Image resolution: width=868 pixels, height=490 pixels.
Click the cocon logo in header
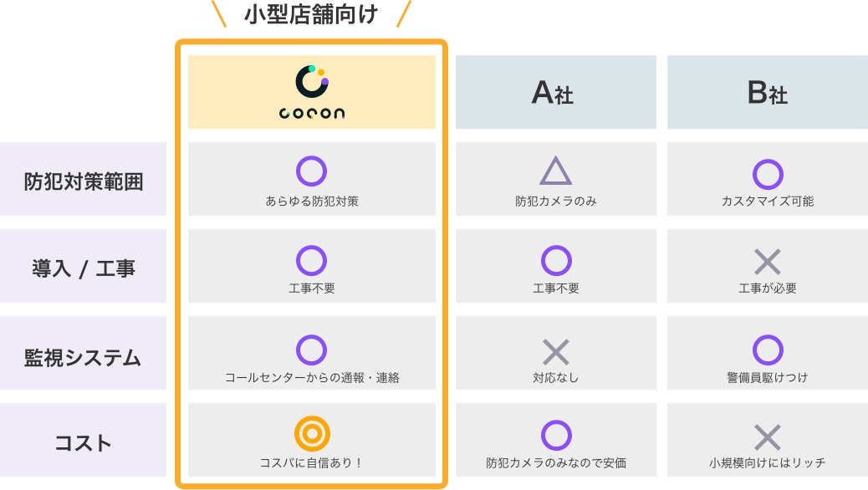pyautogui.click(x=312, y=92)
